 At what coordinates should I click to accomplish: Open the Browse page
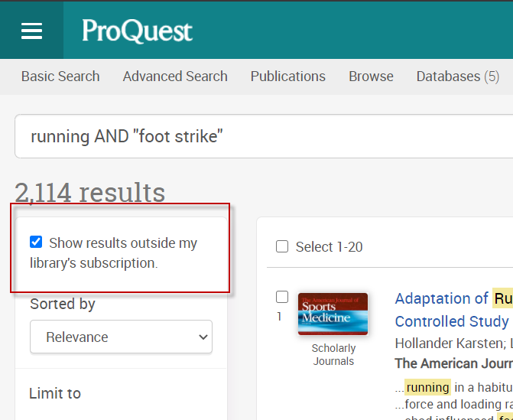(x=371, y=77)
